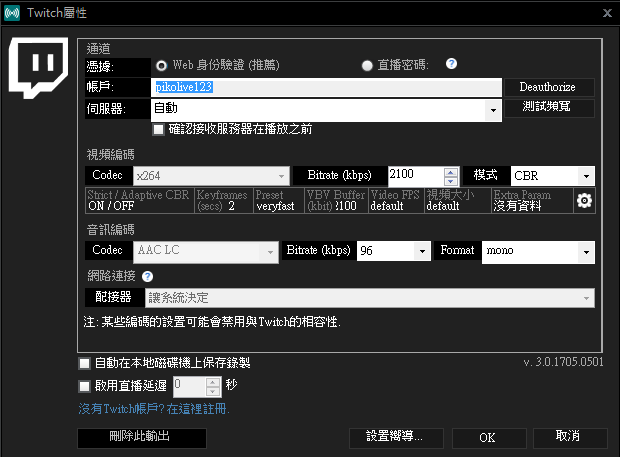Close the Twitch屬性 dialog

click(607, 13)
